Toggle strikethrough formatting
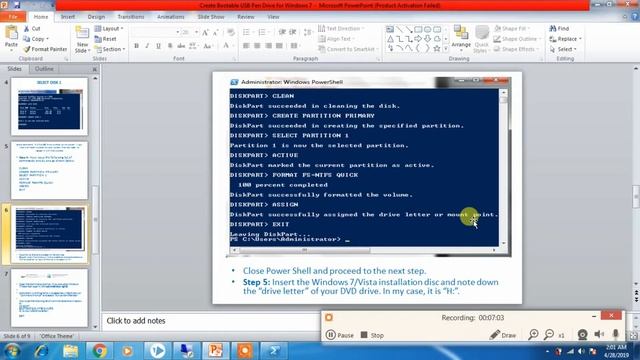640x360 pixels. (x=181, y=46)
